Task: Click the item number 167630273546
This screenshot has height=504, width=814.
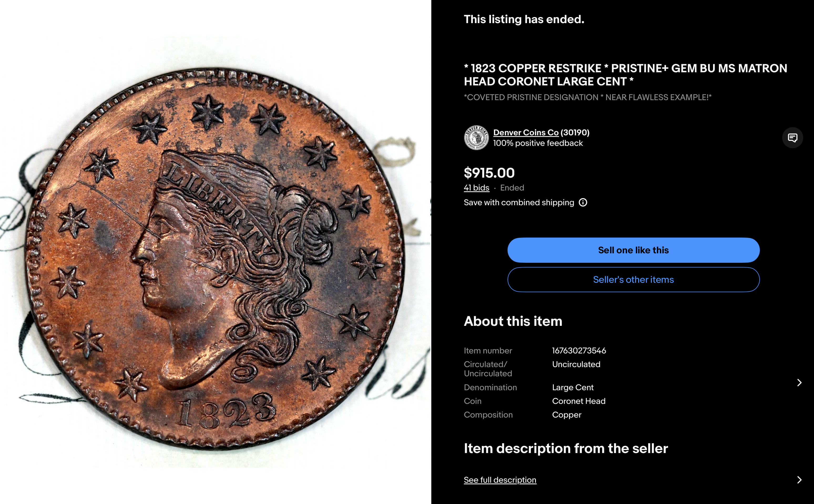Action: [x=579, y=351]
